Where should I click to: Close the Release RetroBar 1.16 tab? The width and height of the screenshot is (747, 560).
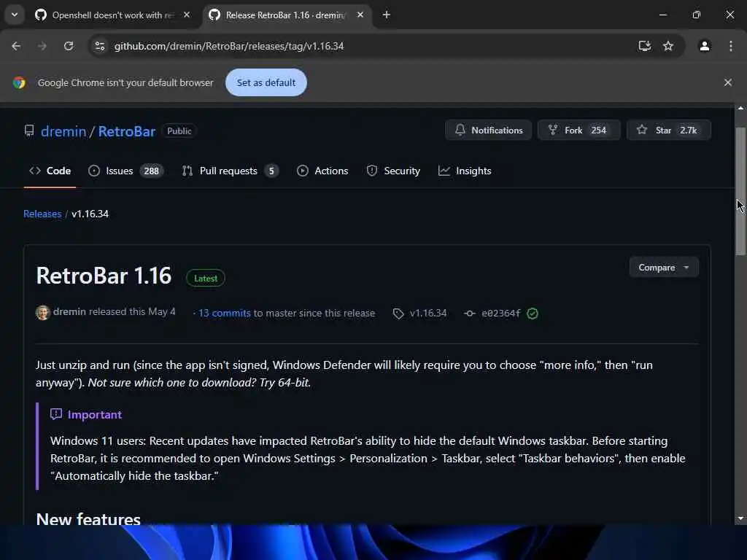[x=360, y=15]
